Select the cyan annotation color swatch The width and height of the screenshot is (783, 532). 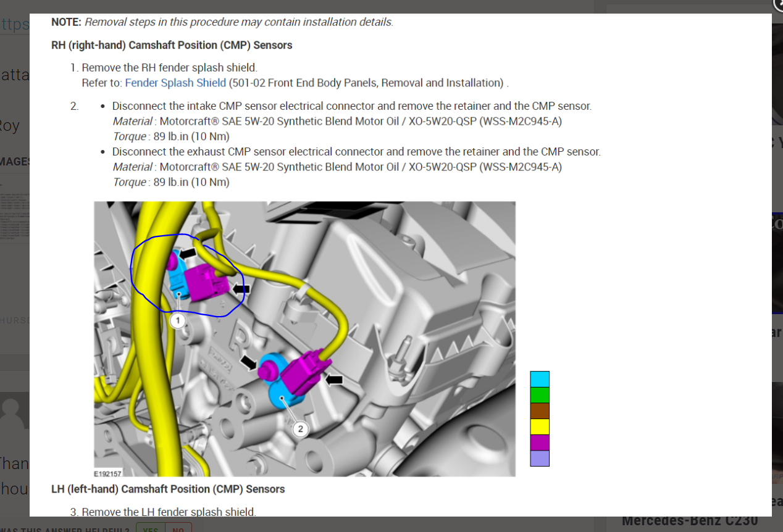pyautogui.click(x=540, y=378)
